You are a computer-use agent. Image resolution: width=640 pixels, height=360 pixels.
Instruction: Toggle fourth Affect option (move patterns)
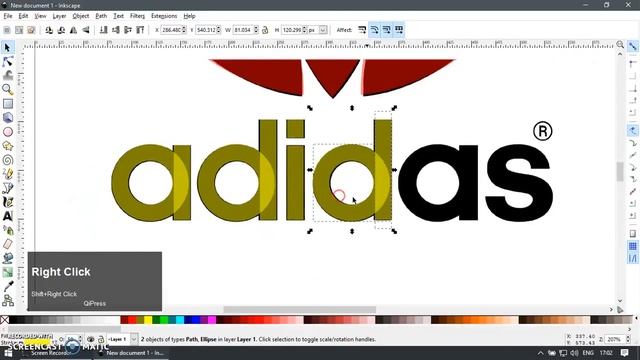point(399,30)
